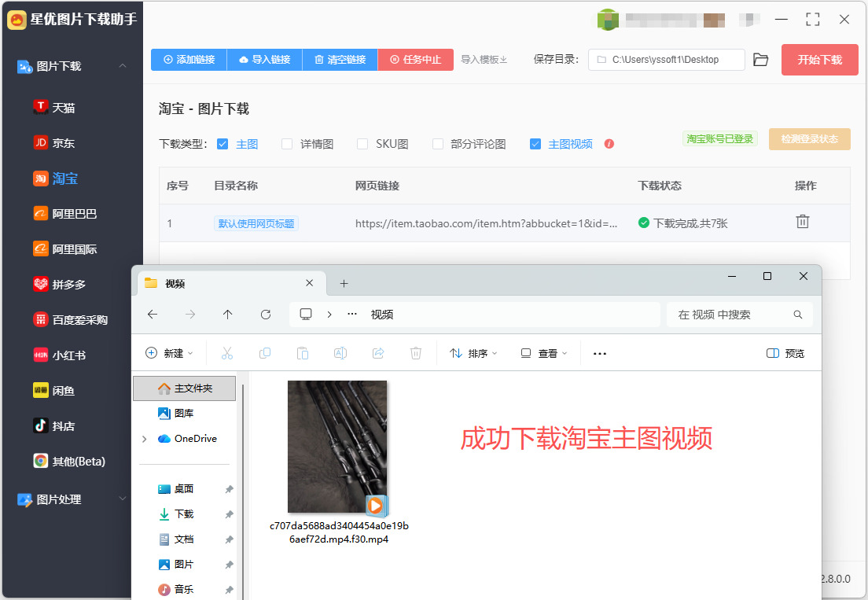Screen dimensions: 868x600
Task: Go up one folder level in Explorer
Action: pos(227,315)
